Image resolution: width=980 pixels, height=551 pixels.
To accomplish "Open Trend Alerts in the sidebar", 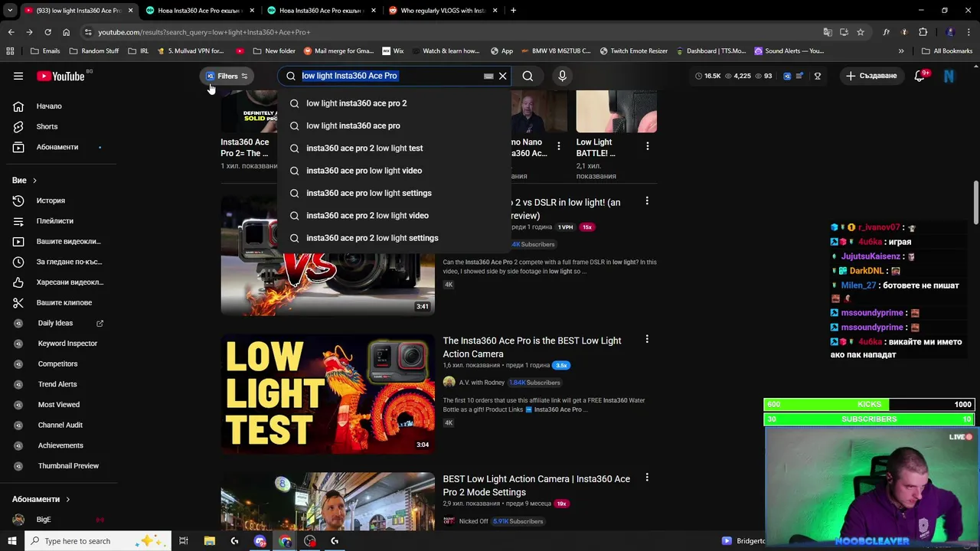I will coord(57,384).
